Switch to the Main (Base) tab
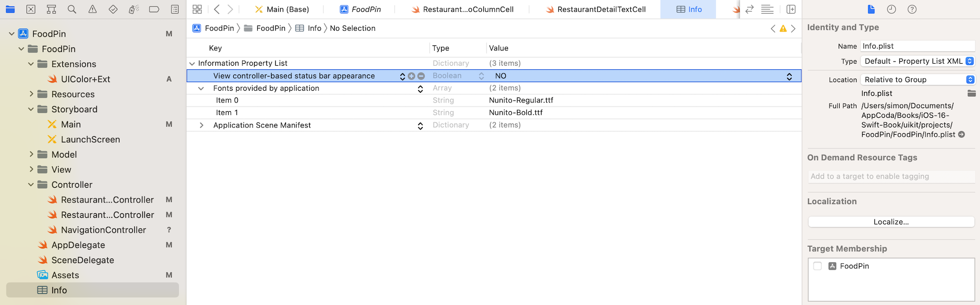The width and height of the screenshot is (980, 305). pos(282,9)
